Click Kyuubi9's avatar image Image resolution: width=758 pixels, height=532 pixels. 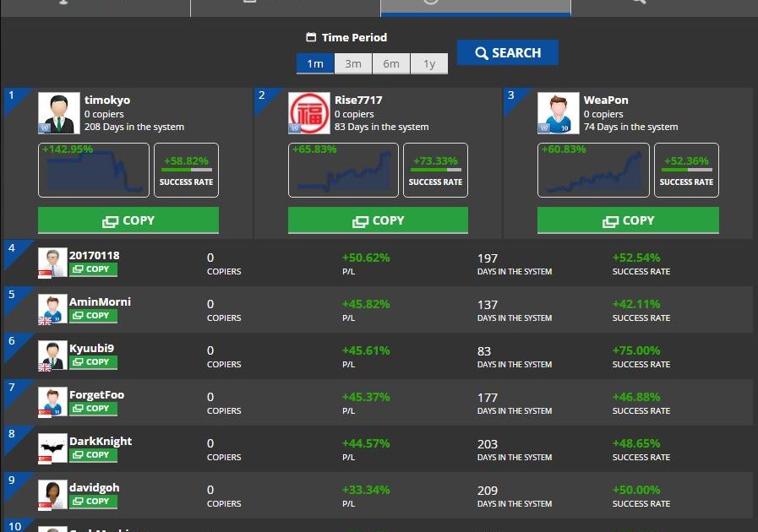pyautogui.click(x=52, y=355)
